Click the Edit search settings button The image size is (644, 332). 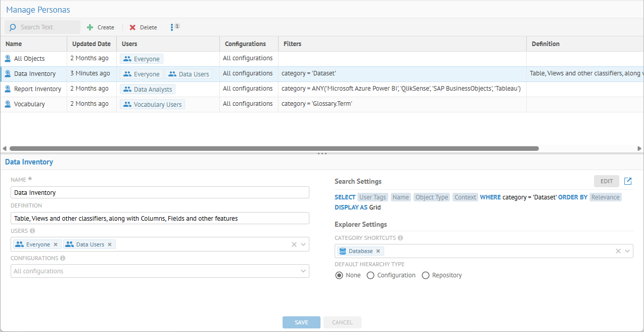(606, 181)
